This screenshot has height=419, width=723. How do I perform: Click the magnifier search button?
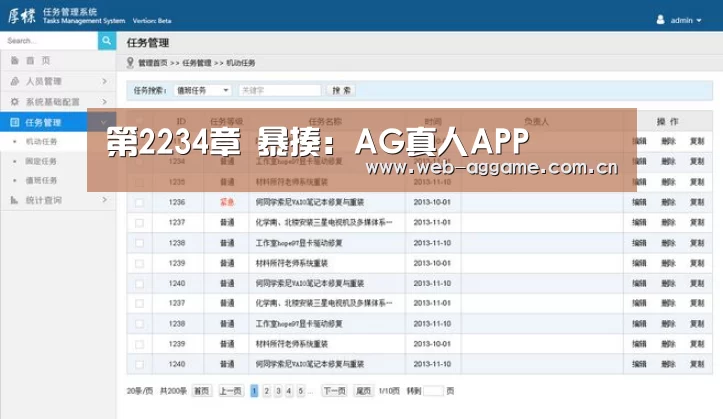point(107,41)
